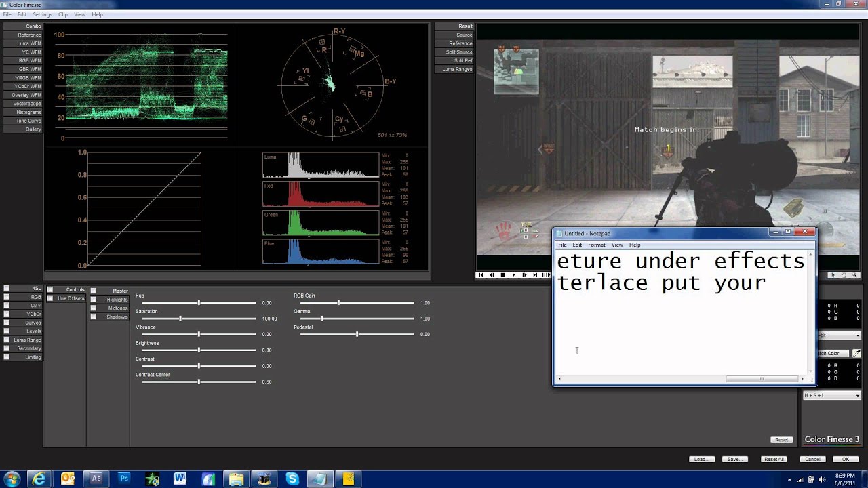The width and height of the screenshot is (868, 488).
Task: Open the Settings menu in Color Finesse
Action: point(42,14)
